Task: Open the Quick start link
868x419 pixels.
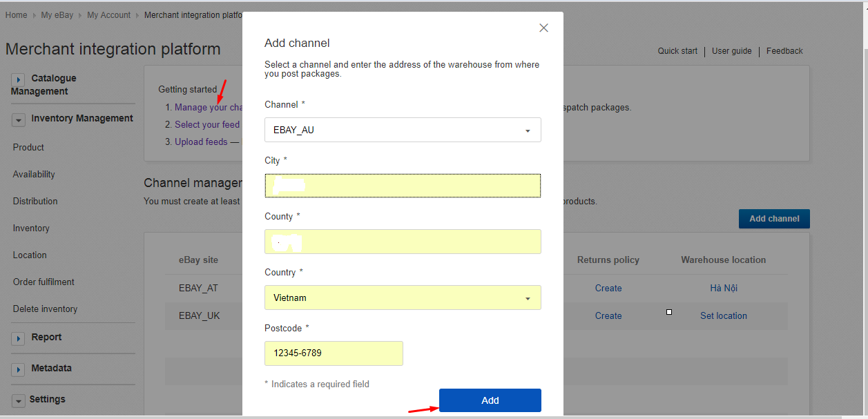Action: coord(677,51)
